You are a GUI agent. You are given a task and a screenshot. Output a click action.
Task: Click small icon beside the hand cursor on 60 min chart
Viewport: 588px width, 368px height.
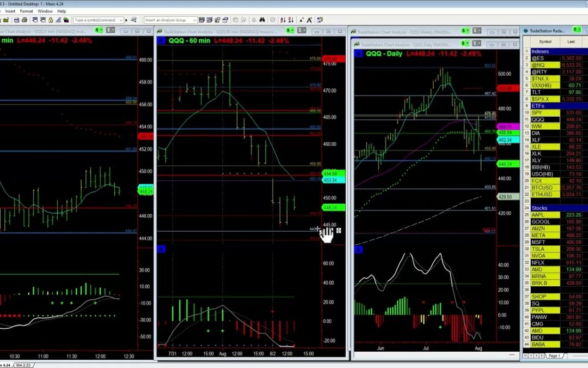(339, 231)
